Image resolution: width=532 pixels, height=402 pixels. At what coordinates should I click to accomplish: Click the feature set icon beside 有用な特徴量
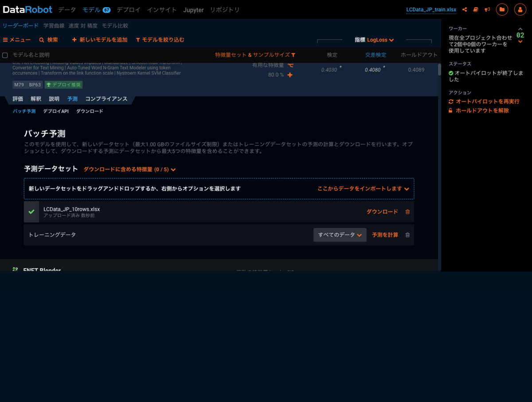click(x=290, y=65)
